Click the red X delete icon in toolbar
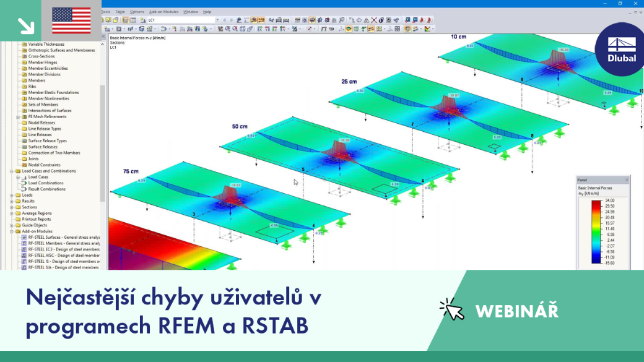This screenshot has width=644, height=362. (374, 20)
